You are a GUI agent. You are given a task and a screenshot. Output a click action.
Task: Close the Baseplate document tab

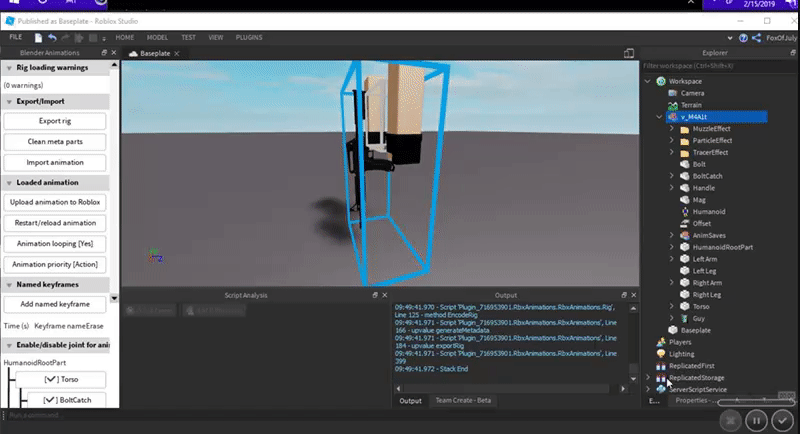pyautogui.click(x=177, y=54)
